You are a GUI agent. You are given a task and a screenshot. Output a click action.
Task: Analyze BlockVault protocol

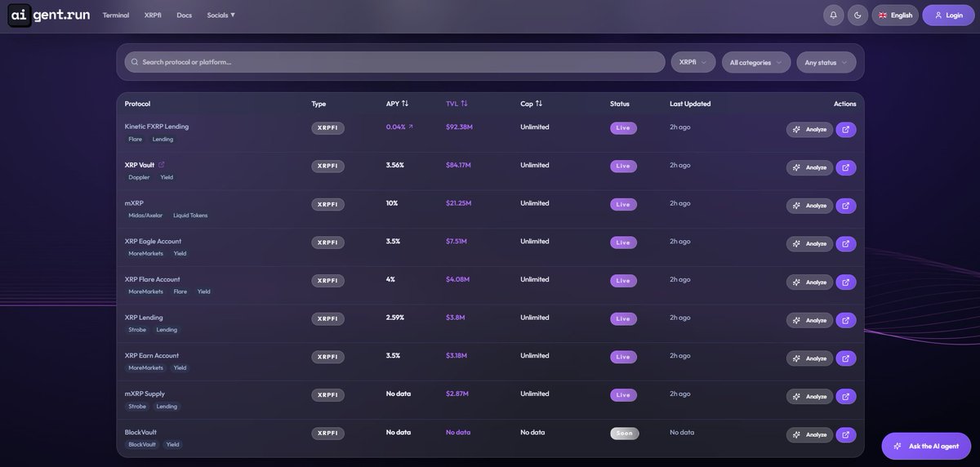point(809,434)
